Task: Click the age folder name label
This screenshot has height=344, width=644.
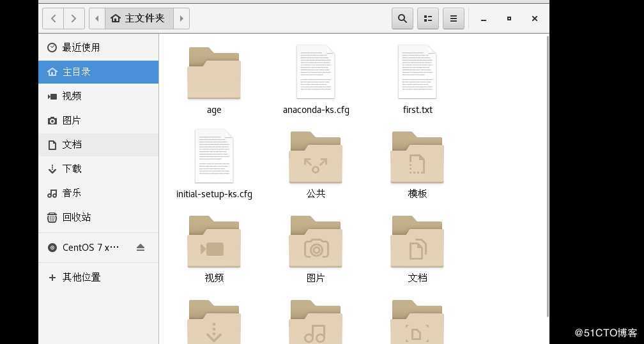Action: 214,110
